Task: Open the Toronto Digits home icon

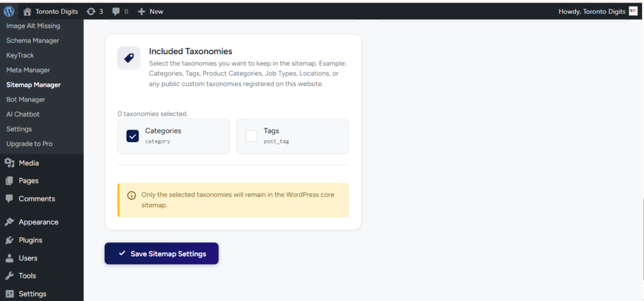Action: [x=27, y=11]
